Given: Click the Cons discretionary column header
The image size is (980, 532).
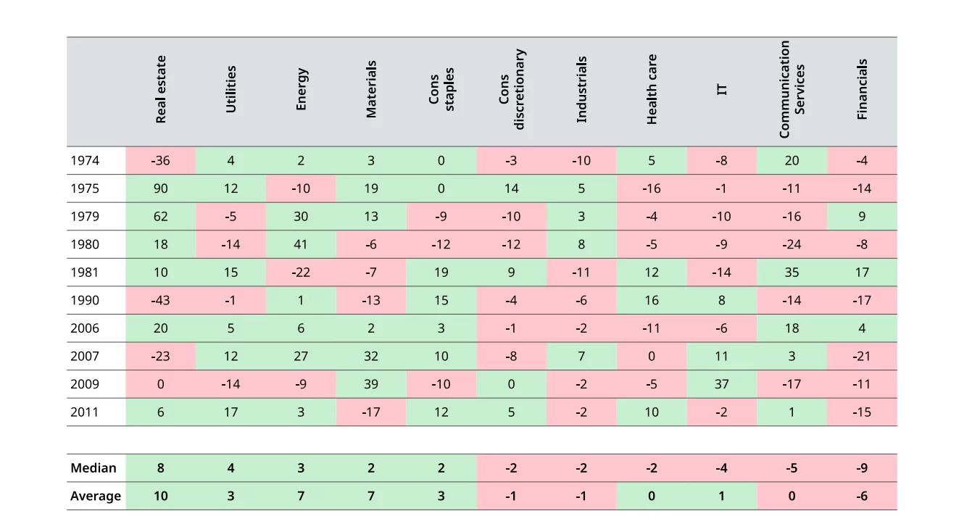Looking at the screenshot, I should (x=511, y=89).
